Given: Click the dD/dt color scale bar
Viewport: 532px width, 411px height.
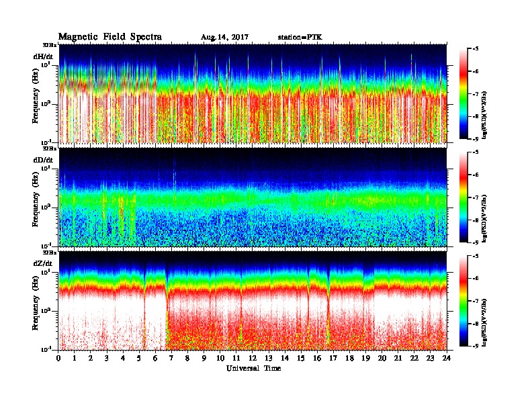Looking at the screenshot, I should tap(463, 197).
